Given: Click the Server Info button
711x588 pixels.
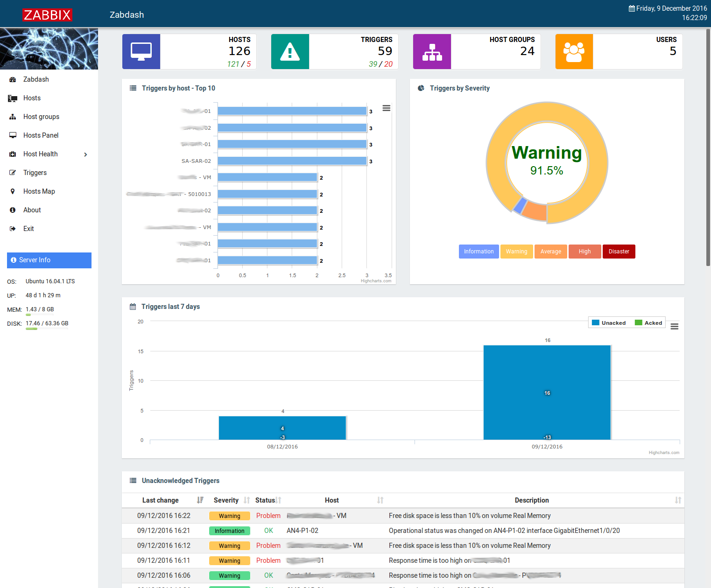Looking at the screenshot, I should pyautogui.click(x=49, y=260).
